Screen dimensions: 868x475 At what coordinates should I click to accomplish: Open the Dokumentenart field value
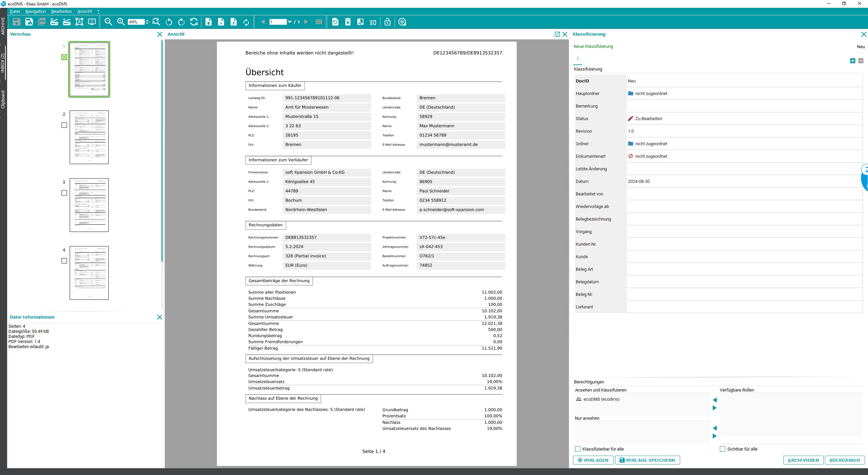coord(744,156)
